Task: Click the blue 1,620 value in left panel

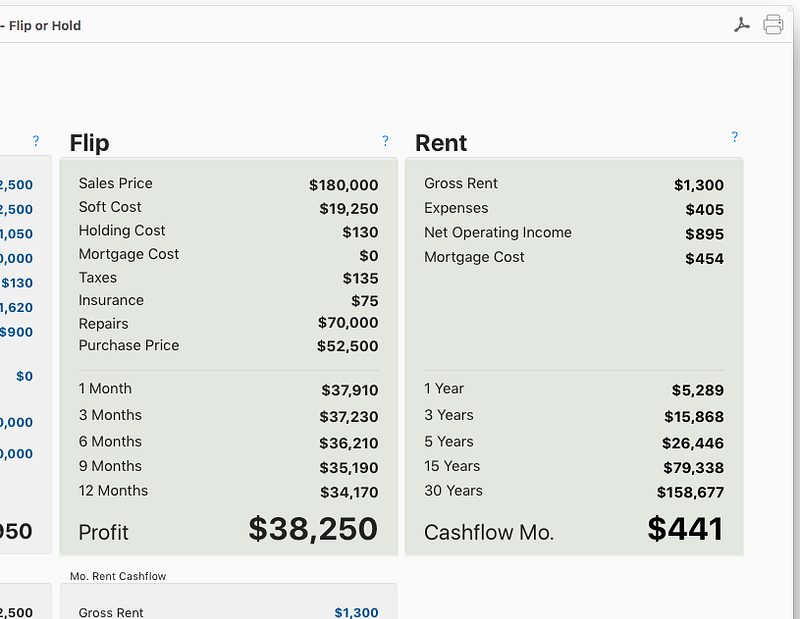Action: point(16,308)
